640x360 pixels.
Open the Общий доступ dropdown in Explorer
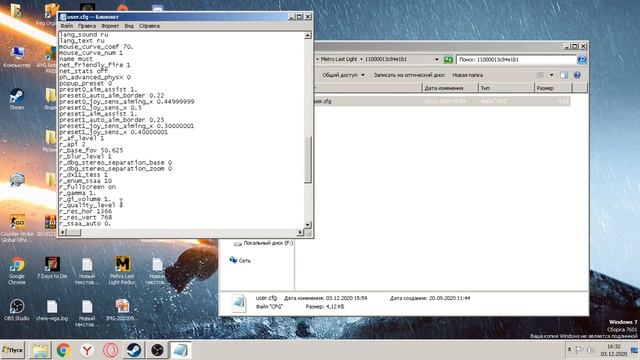click(x=343, y=75)
